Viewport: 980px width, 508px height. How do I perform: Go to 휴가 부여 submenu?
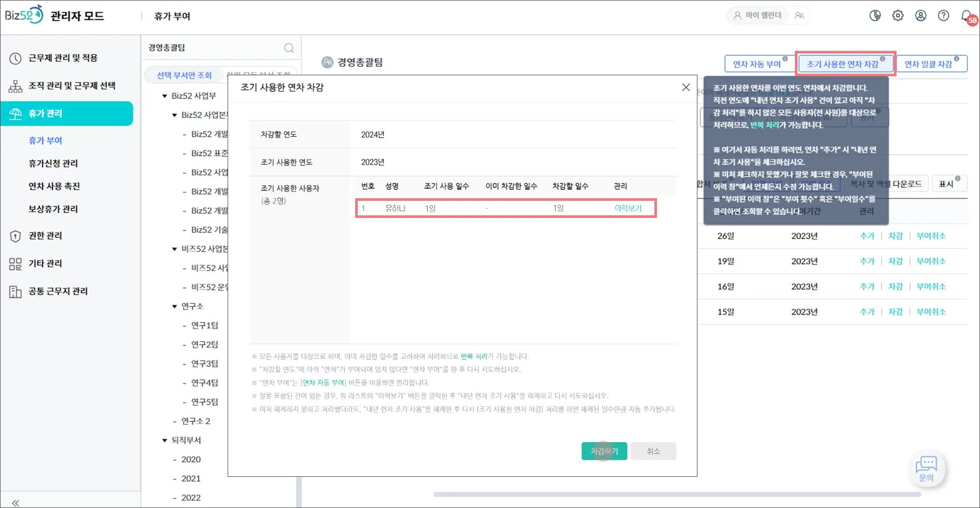(x=45, y=141)
